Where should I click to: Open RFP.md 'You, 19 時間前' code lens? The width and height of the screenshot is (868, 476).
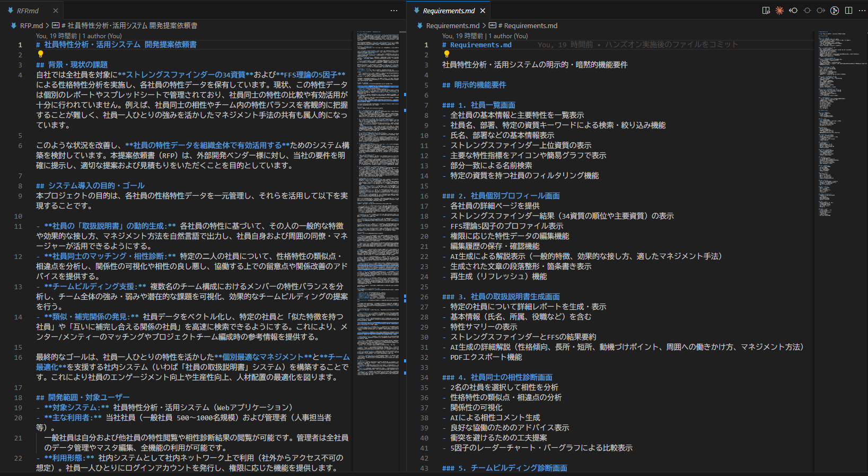tap(57, 36)
